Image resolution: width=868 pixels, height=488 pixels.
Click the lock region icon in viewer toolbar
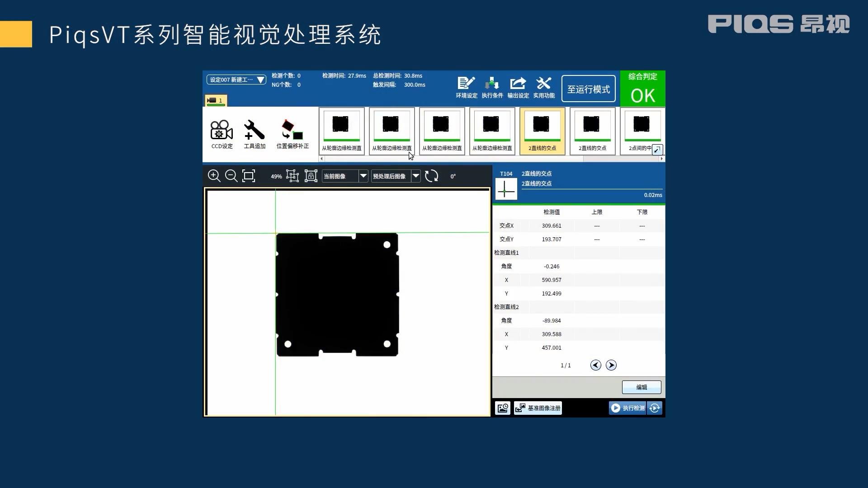tap(311, 176)
